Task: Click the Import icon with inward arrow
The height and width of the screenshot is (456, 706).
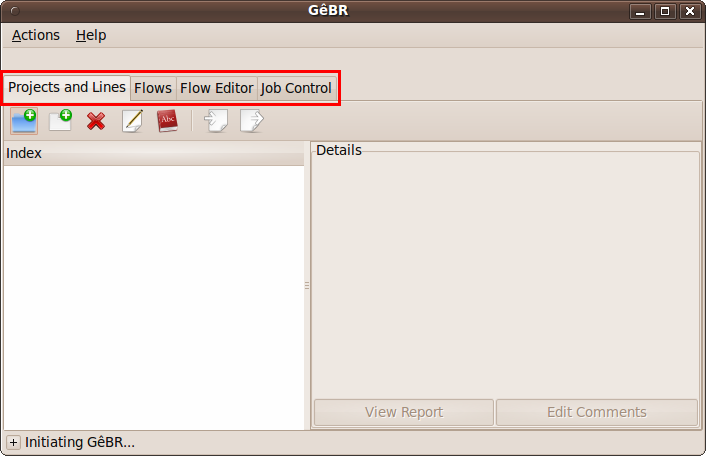Action: tap(216, 121)
